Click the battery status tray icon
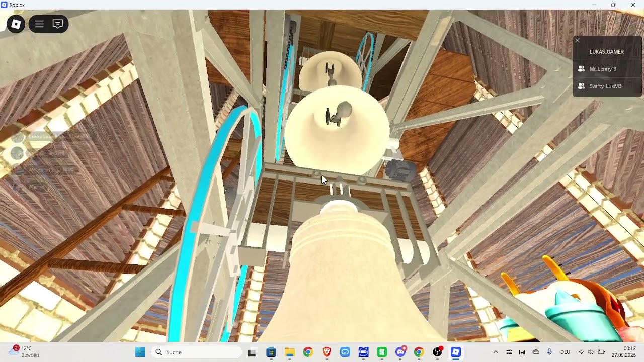This screenshot has width=644, height=362. [x=601, y=352]
